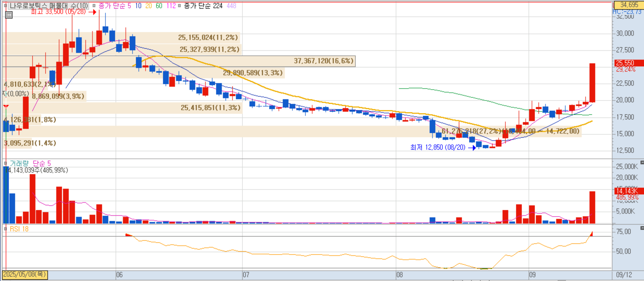Click the 2025/05/08(목) date label
The width and height of the screenshot is (644, 281).
tap(25, 275)
